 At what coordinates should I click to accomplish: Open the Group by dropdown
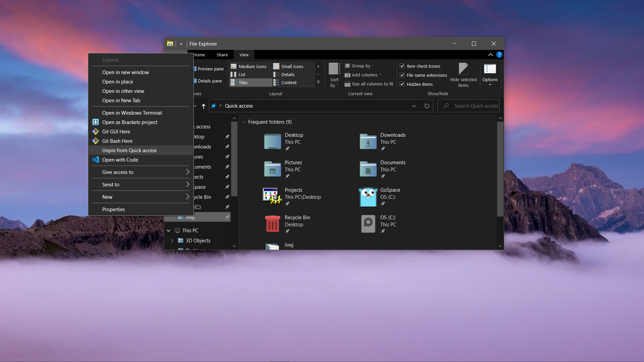tap(362, 66)
